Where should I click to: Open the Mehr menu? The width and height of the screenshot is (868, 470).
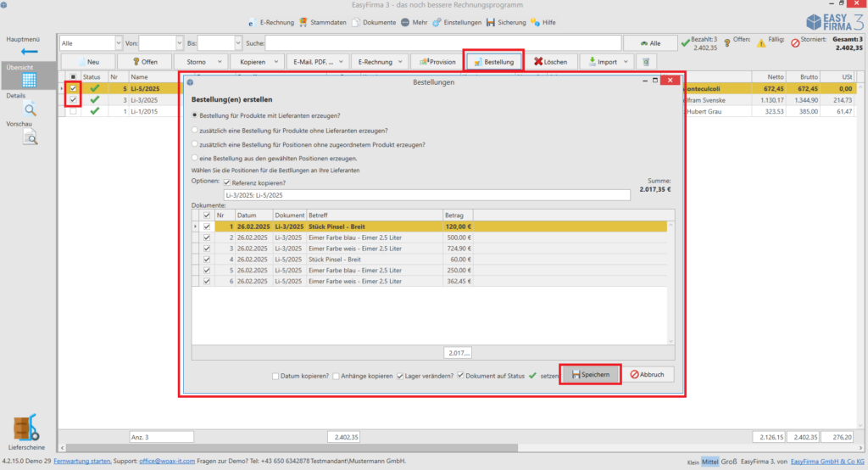(x=414, y=23)
